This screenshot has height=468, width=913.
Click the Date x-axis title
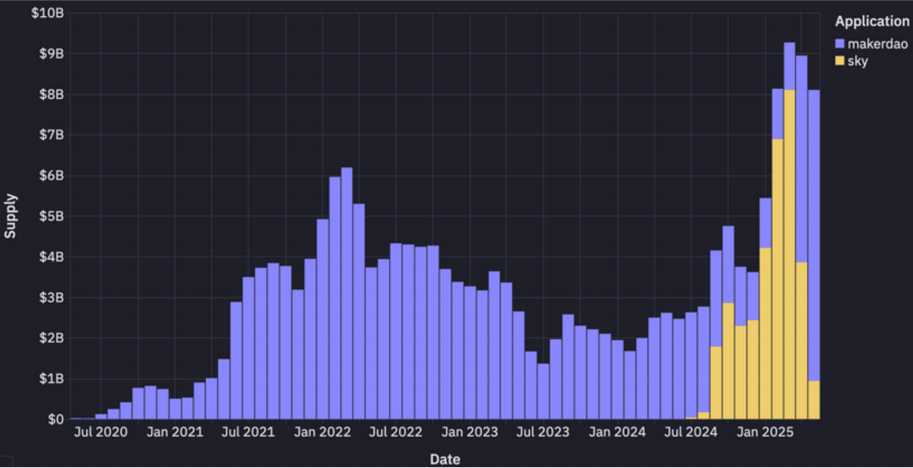[x=445, y=459]
